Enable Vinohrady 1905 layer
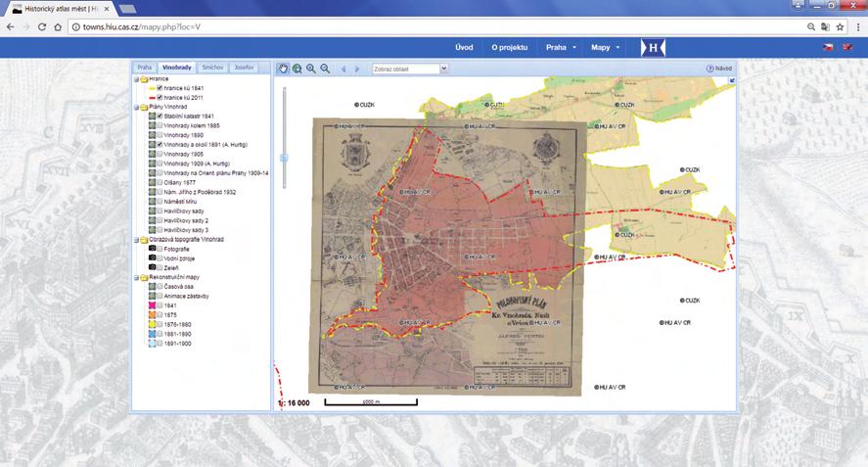Image resolution: width=868 pixels, height=467 pixels. tap(160, 154)
